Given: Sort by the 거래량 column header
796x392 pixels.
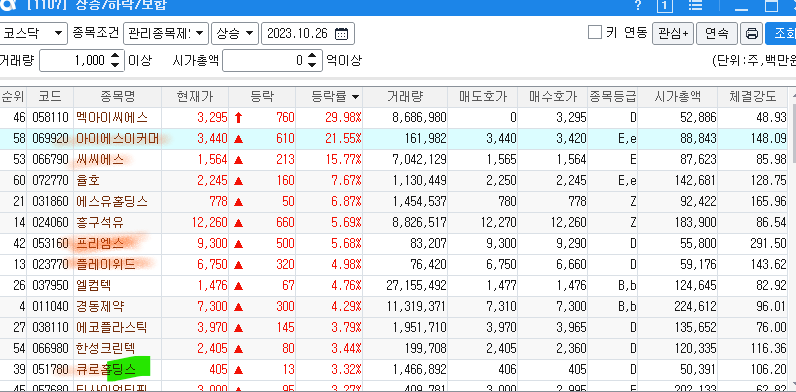Looking at the screenshot, I should point(405,96).
